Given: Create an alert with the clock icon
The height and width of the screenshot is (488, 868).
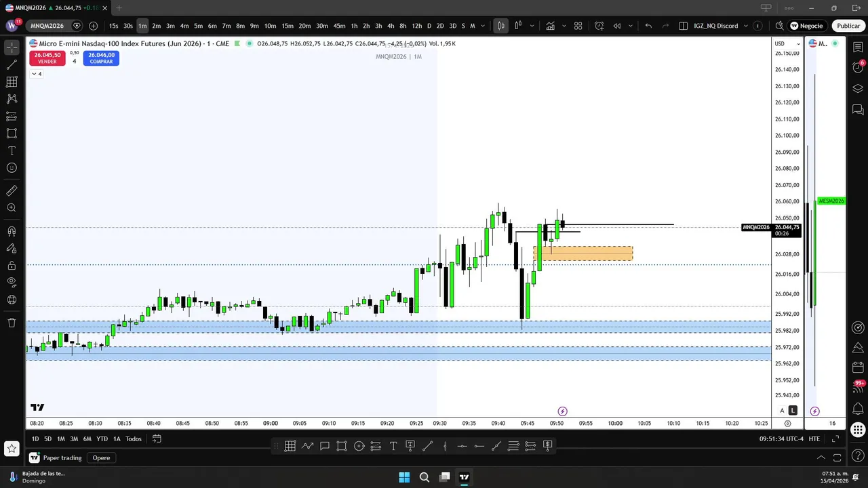Looking at the screenshot, I should point(599,26).
